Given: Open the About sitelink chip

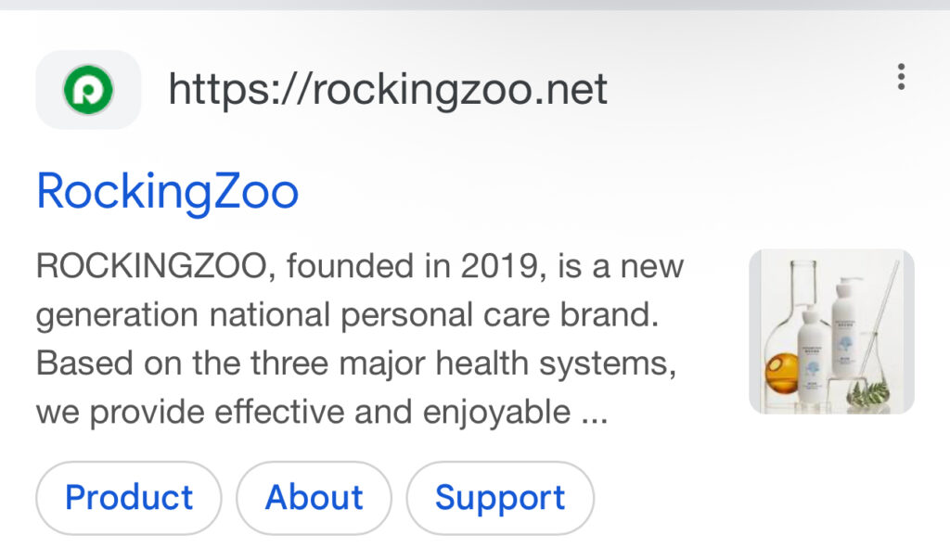Looking at the screenshot, I should [315, 498].
